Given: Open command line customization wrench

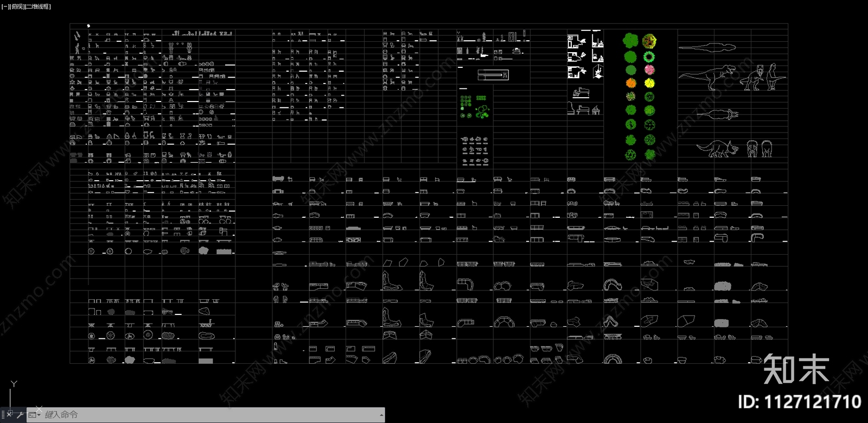Looking at the screenshot, I should click(x=20, y=415).
